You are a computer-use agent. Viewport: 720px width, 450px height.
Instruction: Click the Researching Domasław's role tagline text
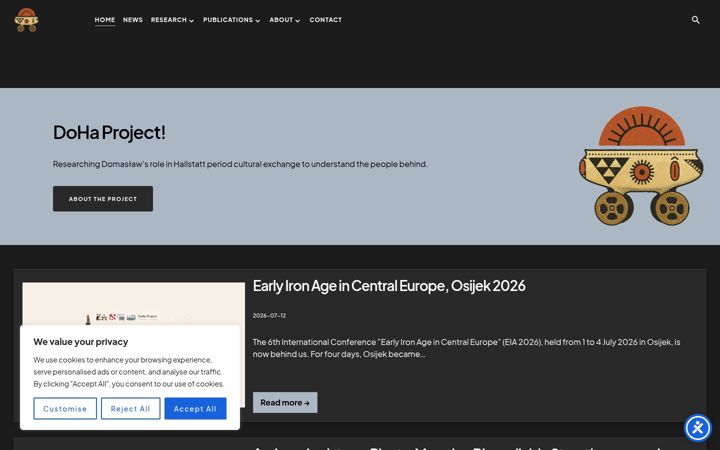coord(240,164)
